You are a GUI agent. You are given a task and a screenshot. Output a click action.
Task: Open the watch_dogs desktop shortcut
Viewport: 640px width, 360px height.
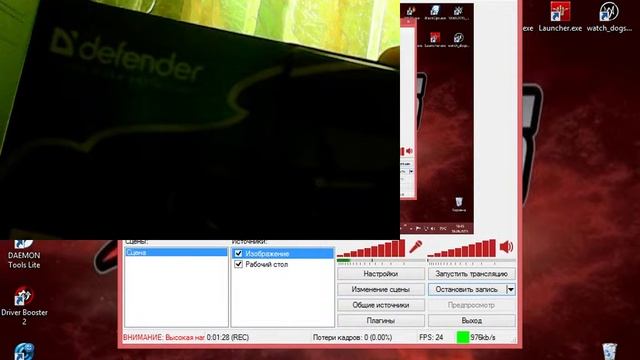[609, 17]
